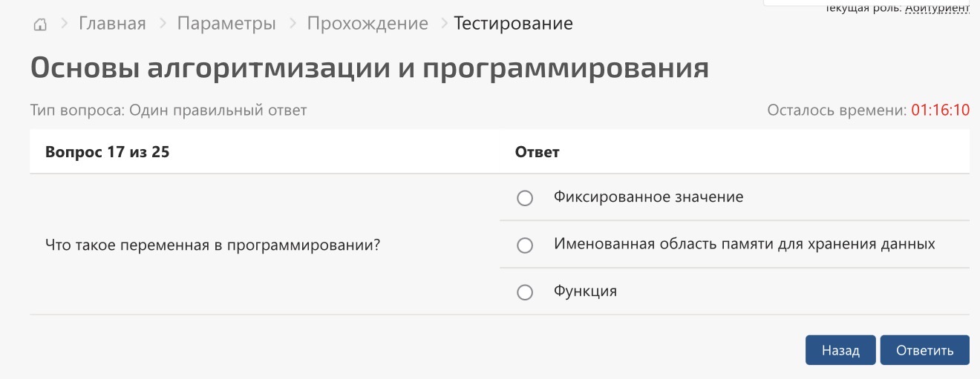Click the chevron before Параметры
Screen dimensions: 980x379
[162, 23]
